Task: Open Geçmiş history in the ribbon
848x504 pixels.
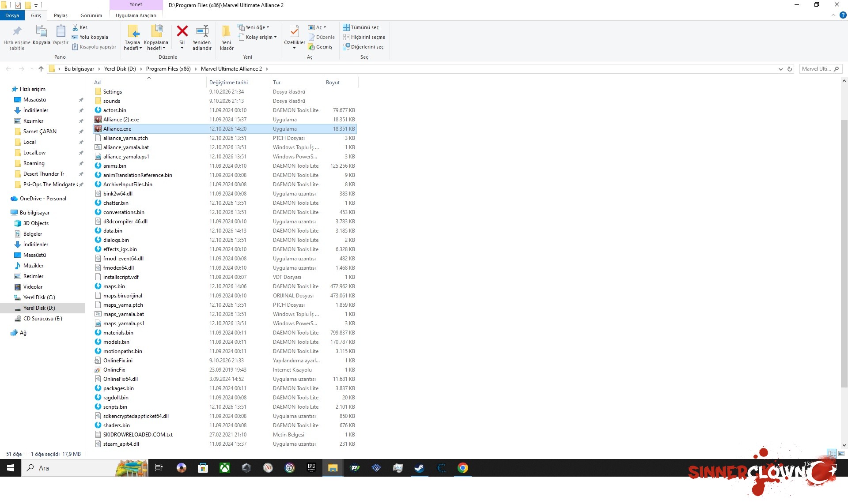Action: coord(320,47)
